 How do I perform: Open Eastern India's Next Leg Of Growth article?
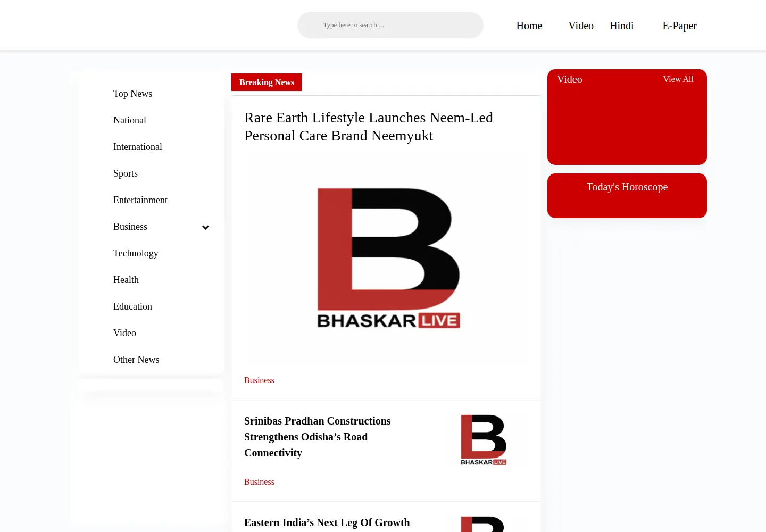tap(327, 523)
